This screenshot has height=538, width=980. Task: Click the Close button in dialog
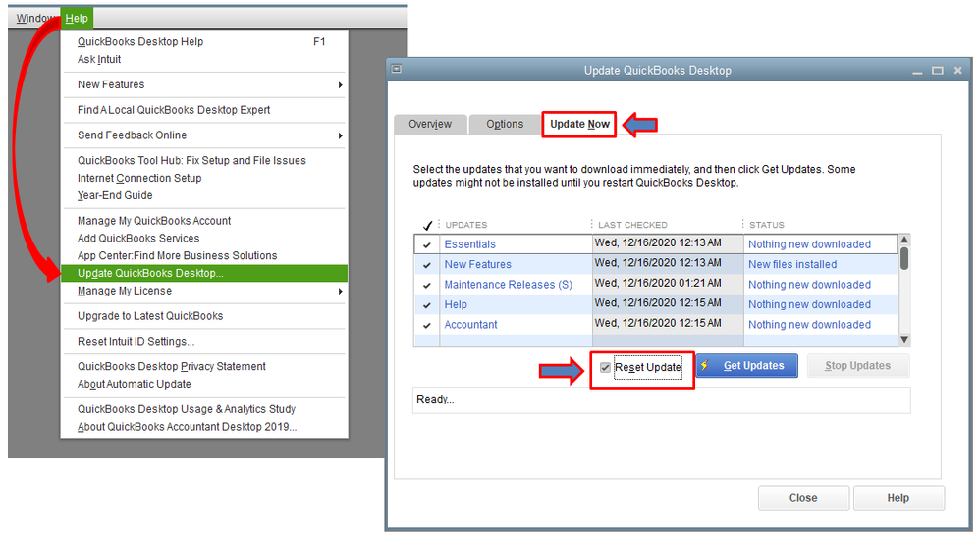803,498
